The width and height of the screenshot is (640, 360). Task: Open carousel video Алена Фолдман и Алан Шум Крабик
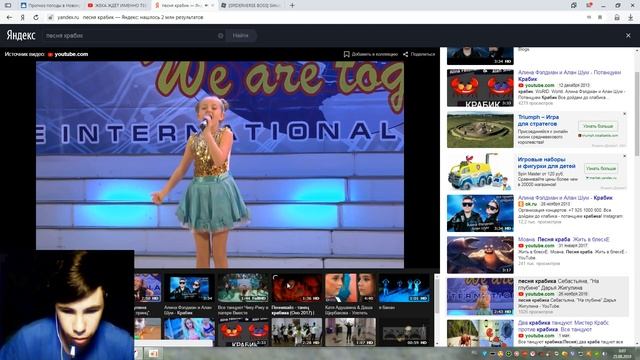pos(189,288)
